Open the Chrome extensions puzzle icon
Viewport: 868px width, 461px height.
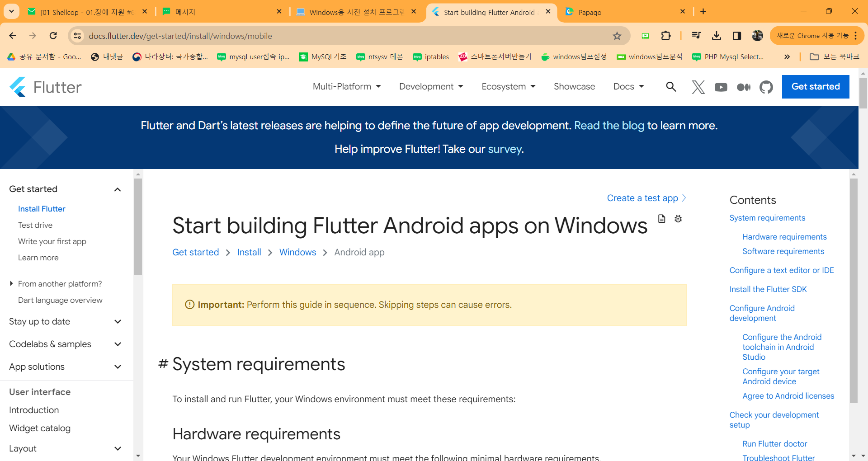(665, 36)
